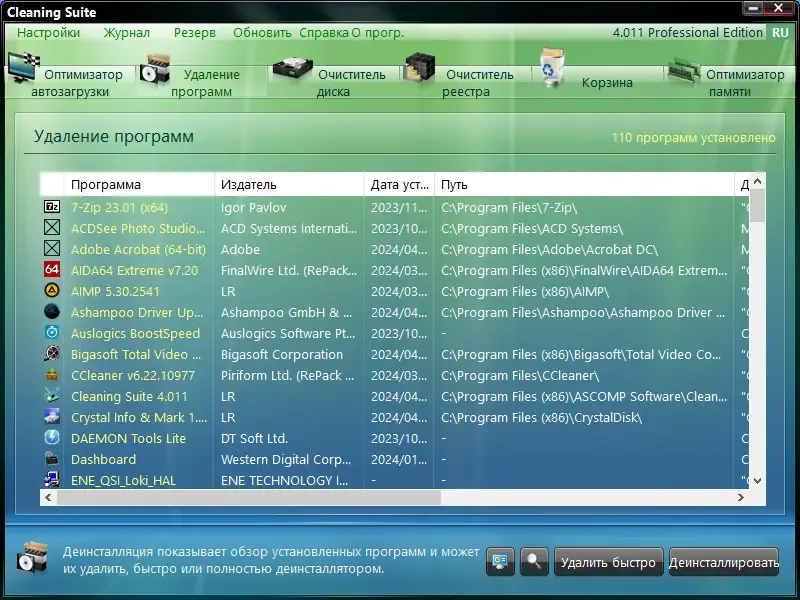Click the ENE_QSI_Loki_HAL row icon
800x600 pixels.
pyautogui.click(x=52, y=479)
